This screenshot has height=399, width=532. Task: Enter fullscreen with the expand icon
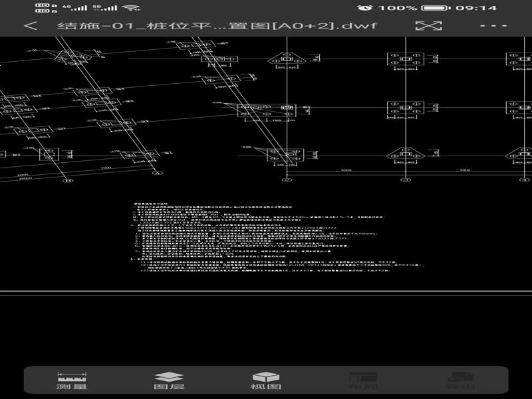click(428, 26)
